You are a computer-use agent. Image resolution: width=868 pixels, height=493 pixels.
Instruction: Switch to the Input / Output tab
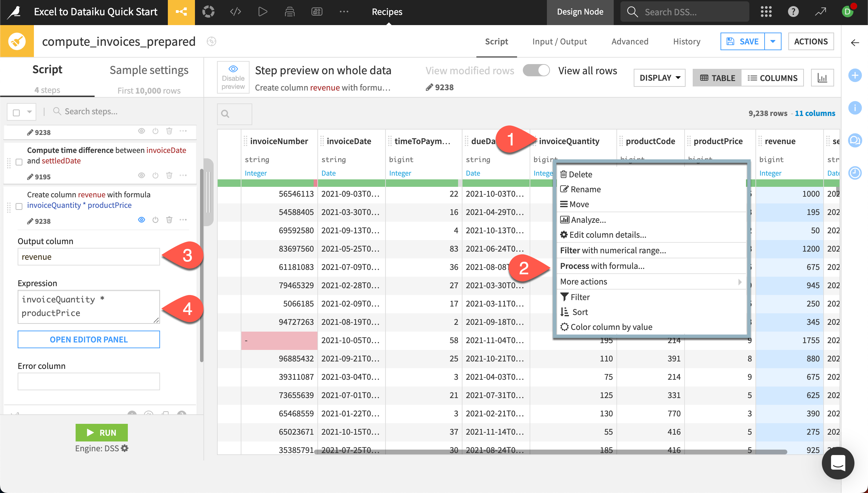pyautogui.click(x=559, y=41)
